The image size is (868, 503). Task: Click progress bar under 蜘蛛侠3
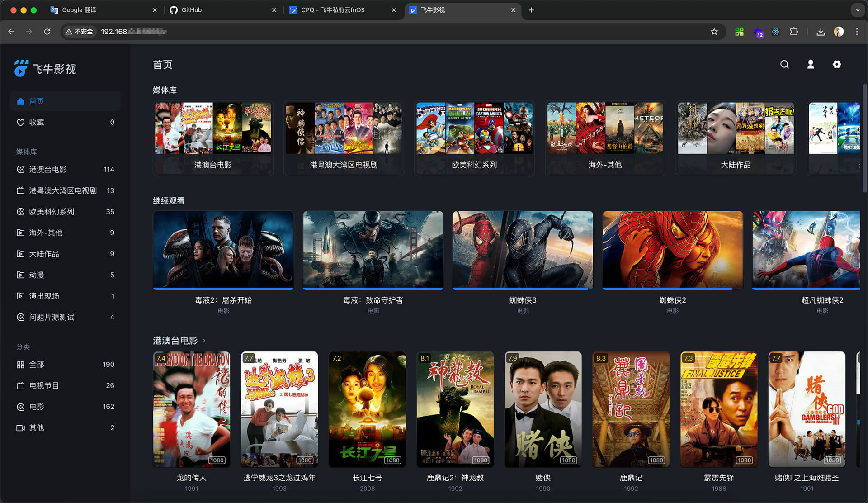[x=523, y=289]
